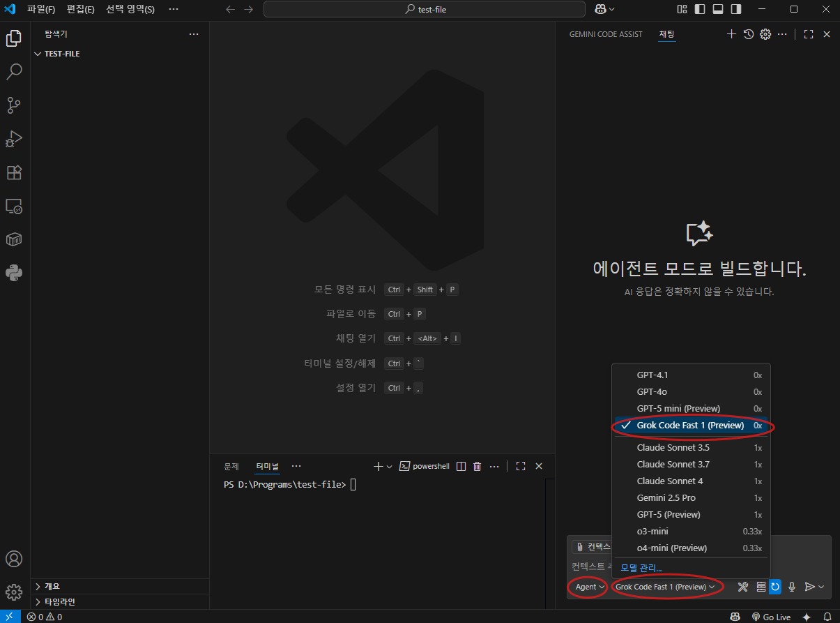840x623 pixels.
Task: Select GPT-4.1 from the model list
Action: point(691,375)
